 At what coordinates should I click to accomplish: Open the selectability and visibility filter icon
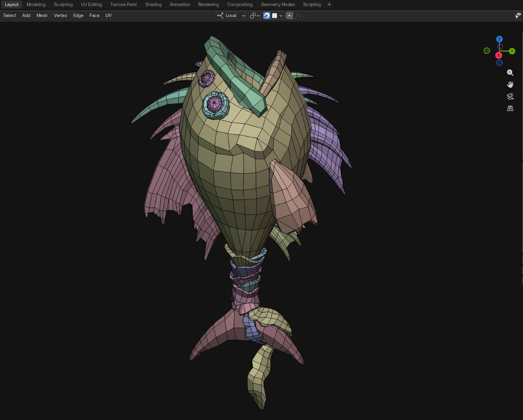pyautogui.click(x=518, y=16)
